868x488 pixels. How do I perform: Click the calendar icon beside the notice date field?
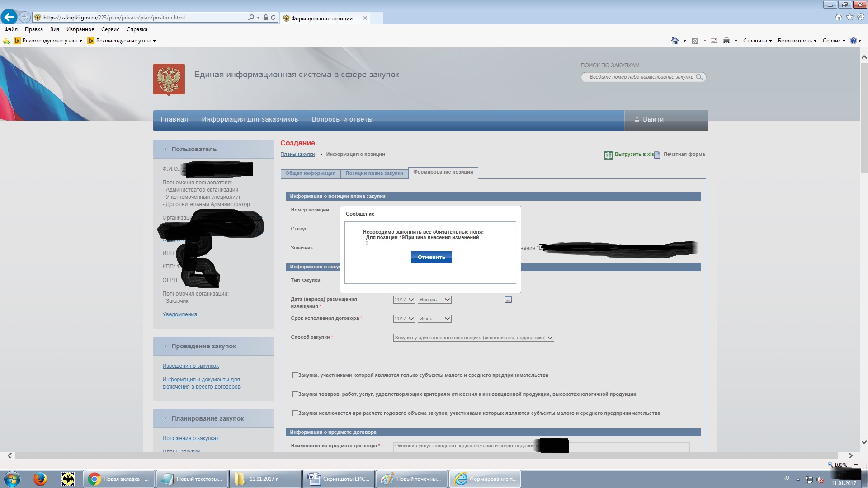(x=508, y=300)
